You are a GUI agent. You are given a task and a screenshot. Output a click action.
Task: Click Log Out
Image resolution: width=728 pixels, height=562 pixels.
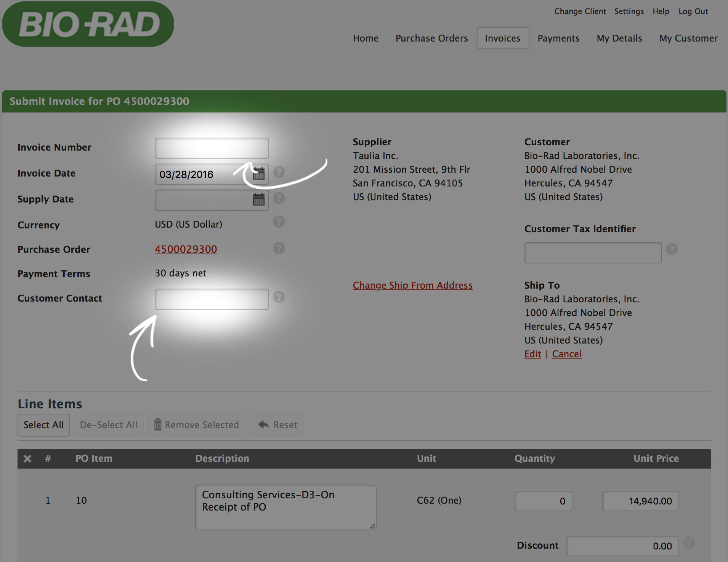(x=693, y=11)
